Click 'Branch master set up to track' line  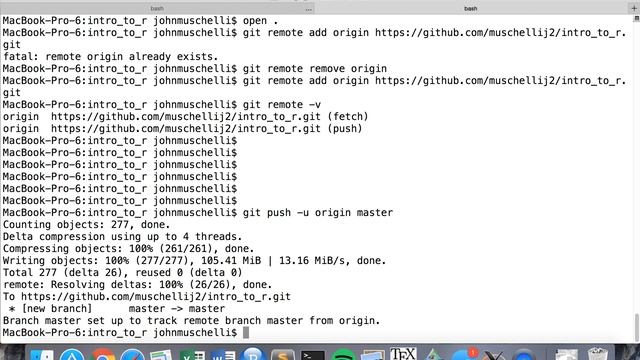point(191,320)
